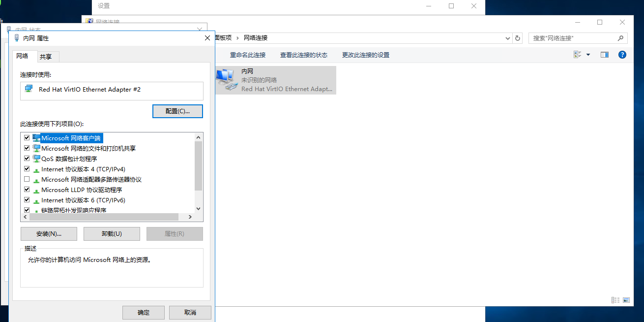Click the 卸载(U) button
This screenshot has width=644, height=322.
click(x=112, y=234)
